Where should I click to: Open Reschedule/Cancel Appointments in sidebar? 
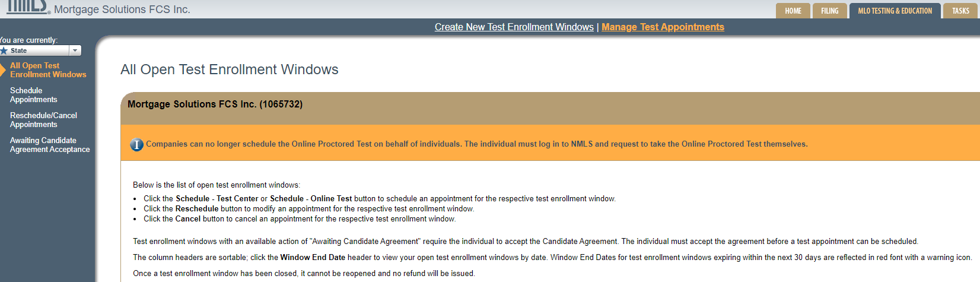coord(43,120)
